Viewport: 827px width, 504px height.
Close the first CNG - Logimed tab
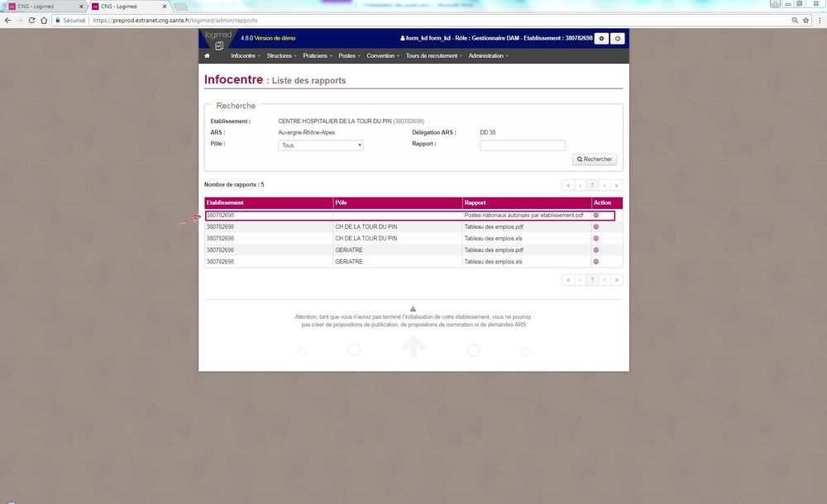coord(81,7)
